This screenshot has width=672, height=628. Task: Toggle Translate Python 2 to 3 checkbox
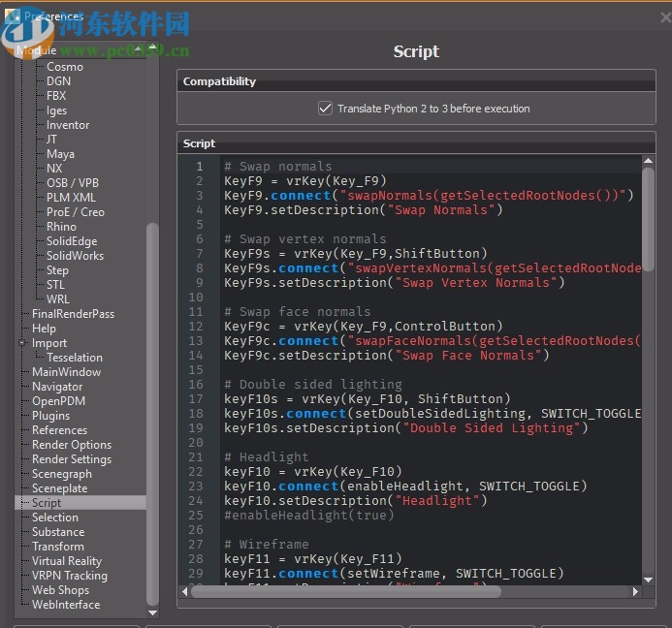(326, 109)
